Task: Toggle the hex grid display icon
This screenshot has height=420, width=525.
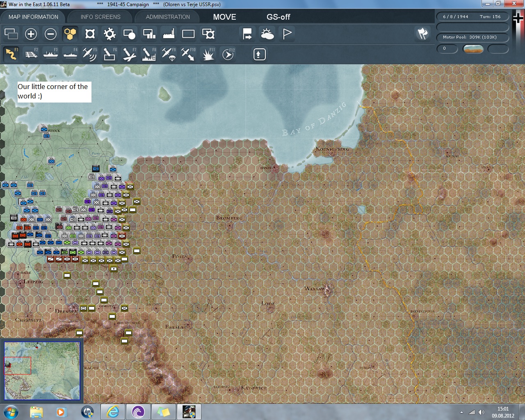Action: click(70, 34)
